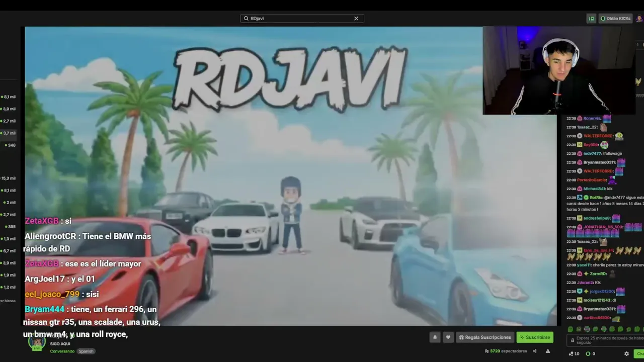Click the streamer webcam overlay
This screenshot has width=644, height=362.
point(558,70)
